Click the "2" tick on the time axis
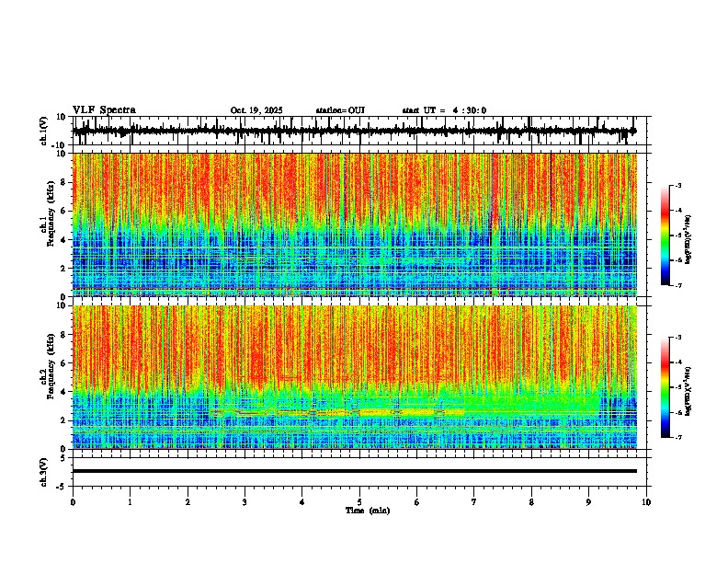The height and width of the screenshot is (563, 728). tap(188, 502)
